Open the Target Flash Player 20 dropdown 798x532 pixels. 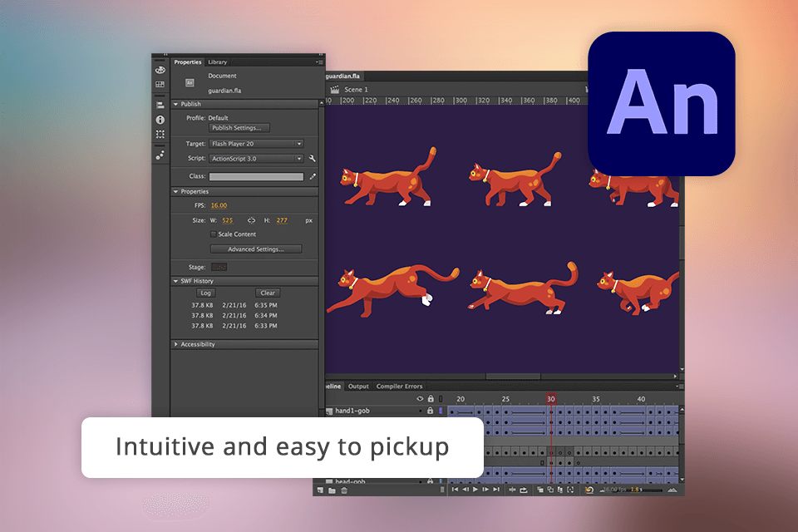point(257,144)
